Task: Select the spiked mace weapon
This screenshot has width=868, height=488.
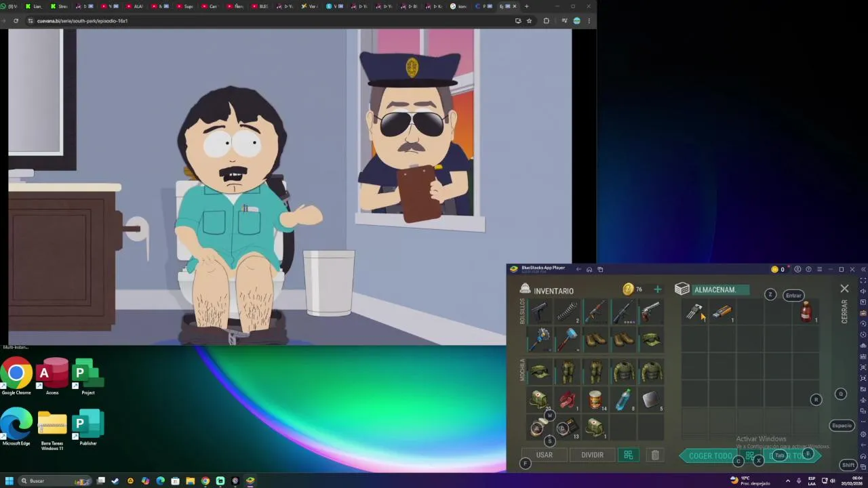Action: click(540, 339)
